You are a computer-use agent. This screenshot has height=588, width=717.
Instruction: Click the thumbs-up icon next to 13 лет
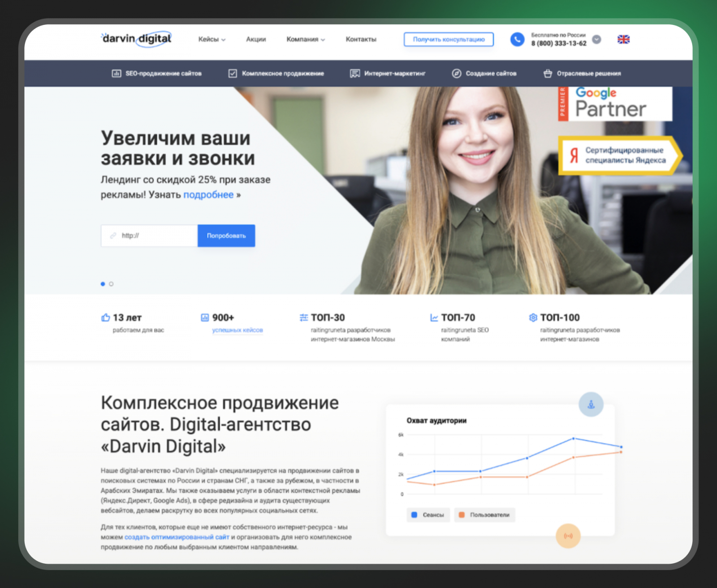tap(106, 318)
